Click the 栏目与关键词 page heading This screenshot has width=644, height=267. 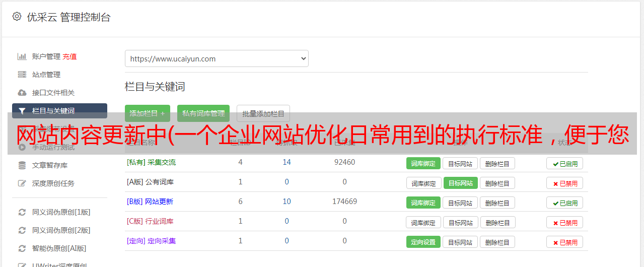(155, 87)
